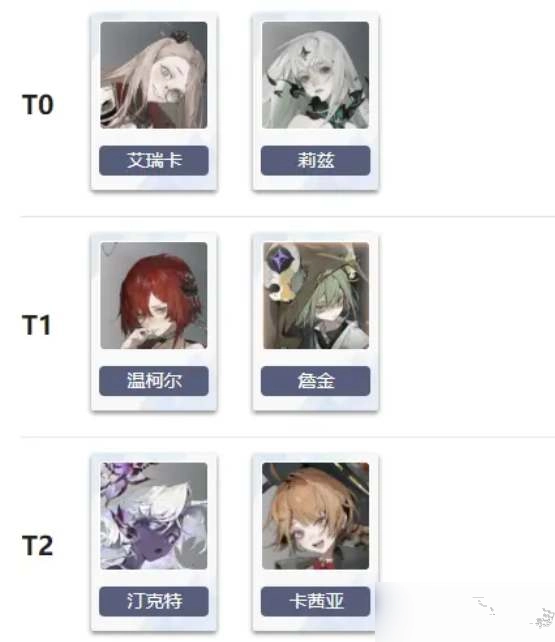Click the 艾瑞卡 character portrait

click(154, 75)
